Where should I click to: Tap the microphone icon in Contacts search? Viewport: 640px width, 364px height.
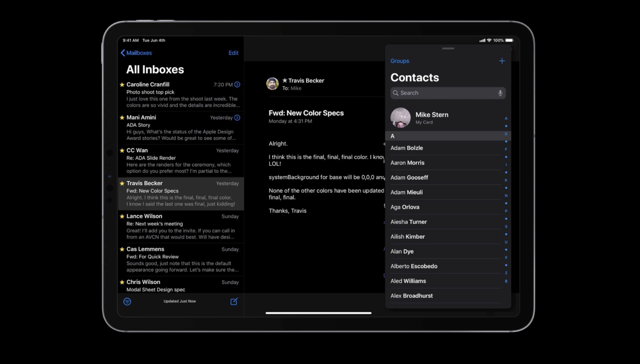[x=500, y=93]
